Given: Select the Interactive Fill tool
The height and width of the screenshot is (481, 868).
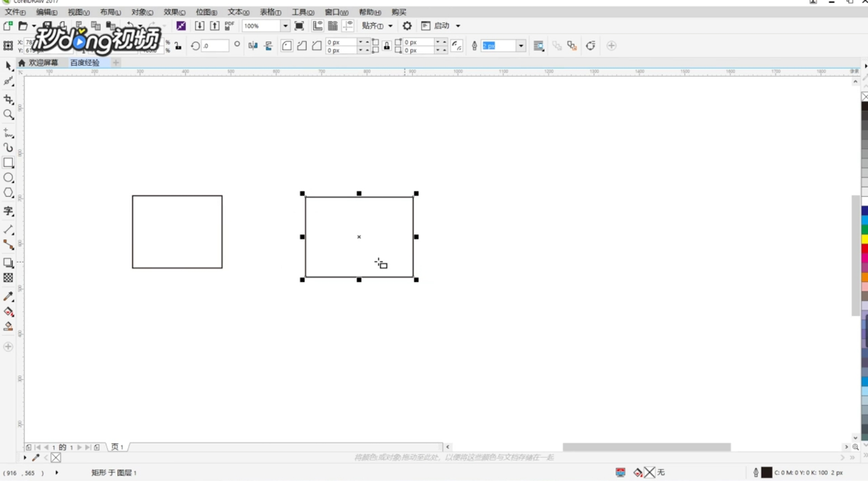Looking at the screenshot, I should [8, 312].
